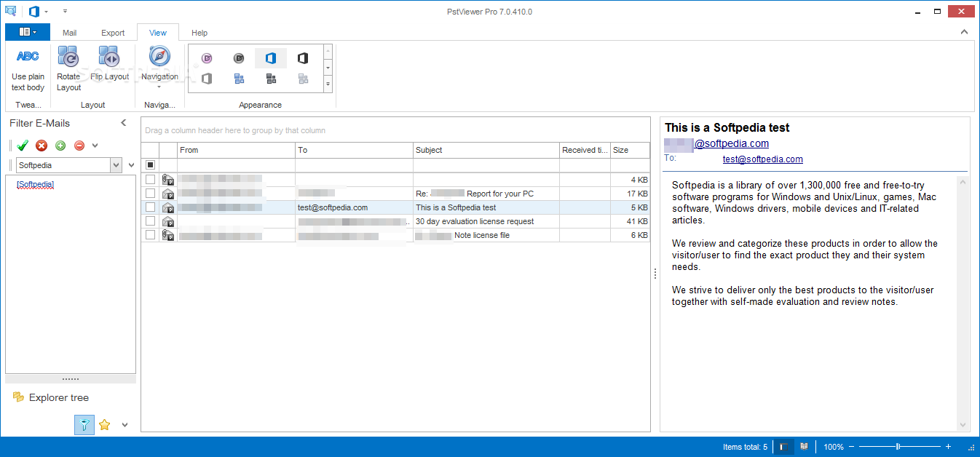
Task: Select the blue Office theme icon
Action: (271, 58)
